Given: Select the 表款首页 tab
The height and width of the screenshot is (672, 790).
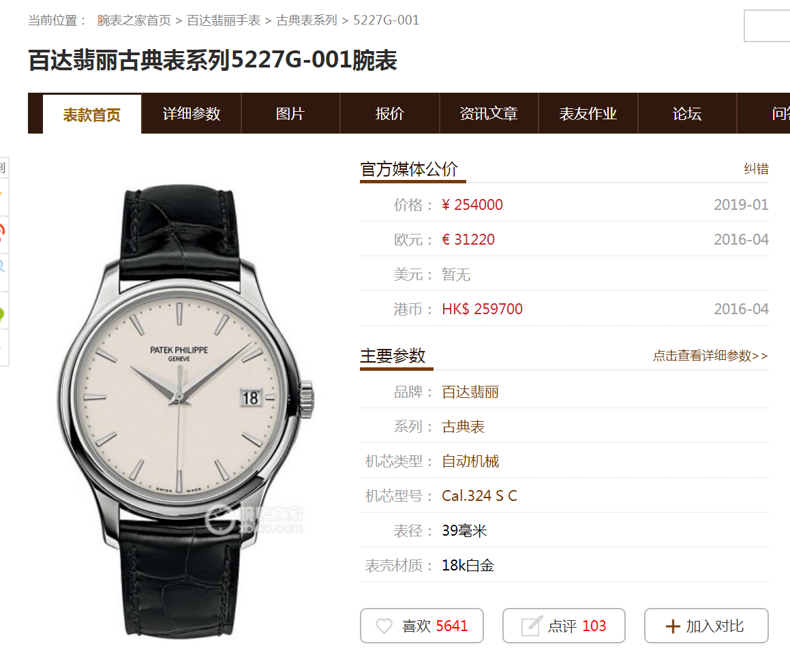Looking at the screenshot, I should pyautogui.click(x=92, y=114).
